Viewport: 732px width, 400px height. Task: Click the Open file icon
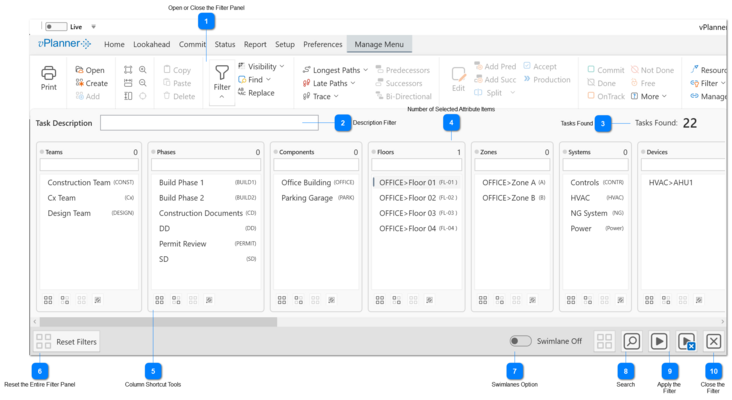(79, 70)
